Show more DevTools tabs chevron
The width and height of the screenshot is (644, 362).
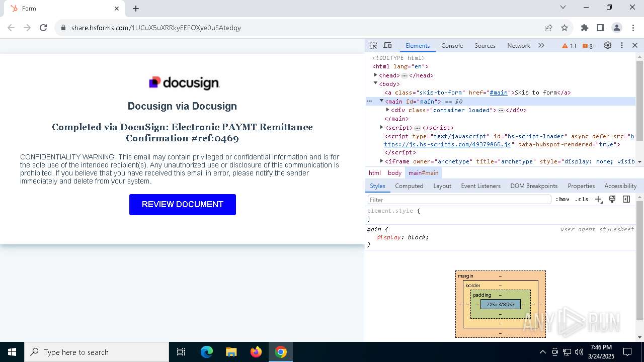click(541, 45)
